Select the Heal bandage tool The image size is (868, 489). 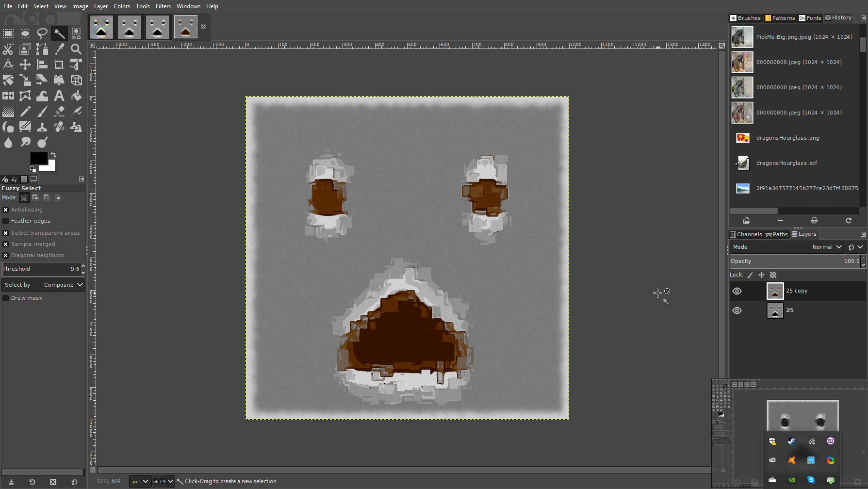pyautogui.click(x=59, y=127)
